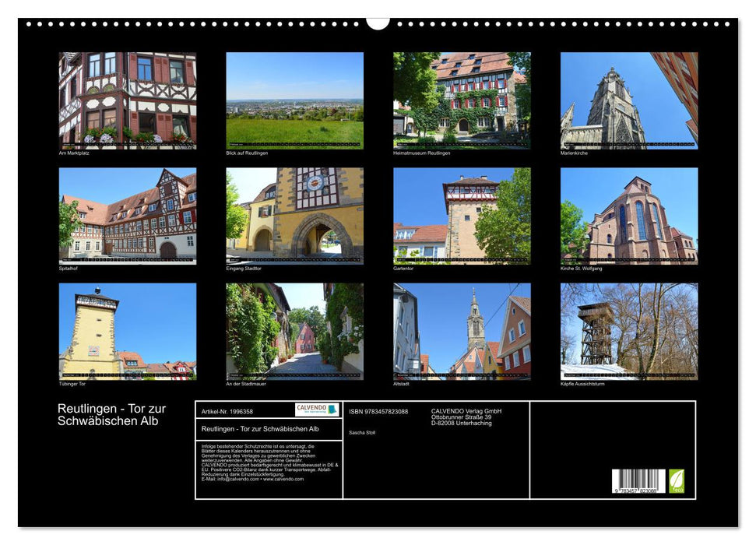Select the author name Sascha Stoll
756x545 pixels.
363,432
